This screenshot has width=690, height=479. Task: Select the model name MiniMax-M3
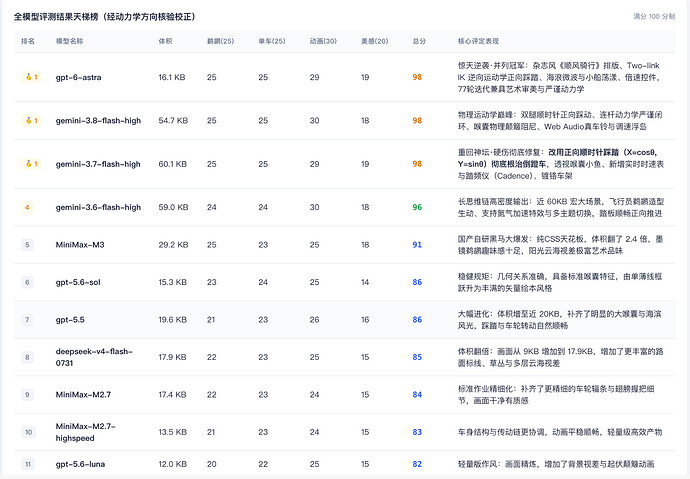click(80, 245)
